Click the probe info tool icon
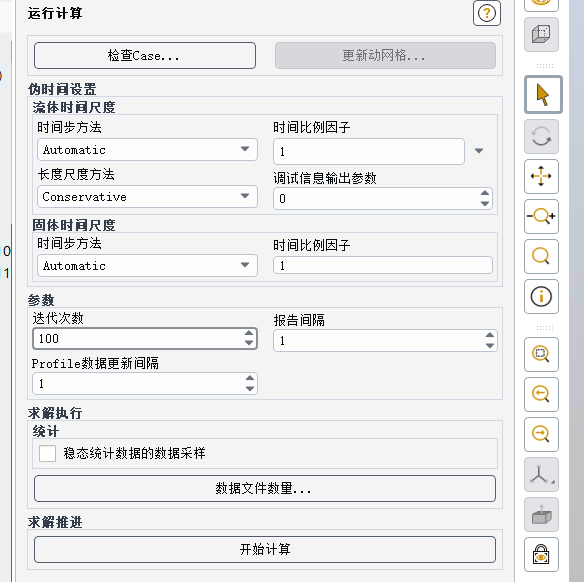This screenshot has height=582, width=584. (541, 296)
